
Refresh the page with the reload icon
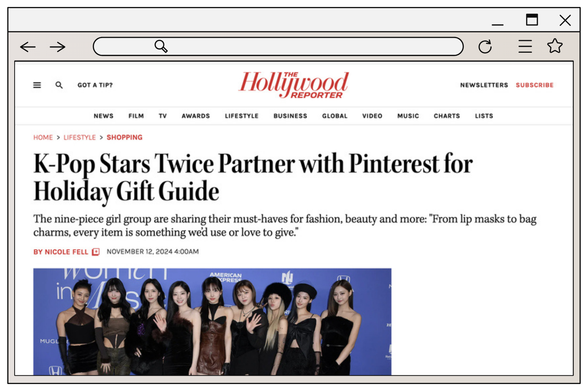[486, 46]
